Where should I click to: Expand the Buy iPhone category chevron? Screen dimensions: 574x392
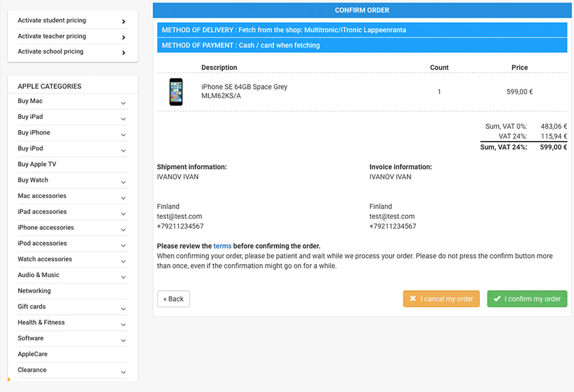(x=124, y=135)
